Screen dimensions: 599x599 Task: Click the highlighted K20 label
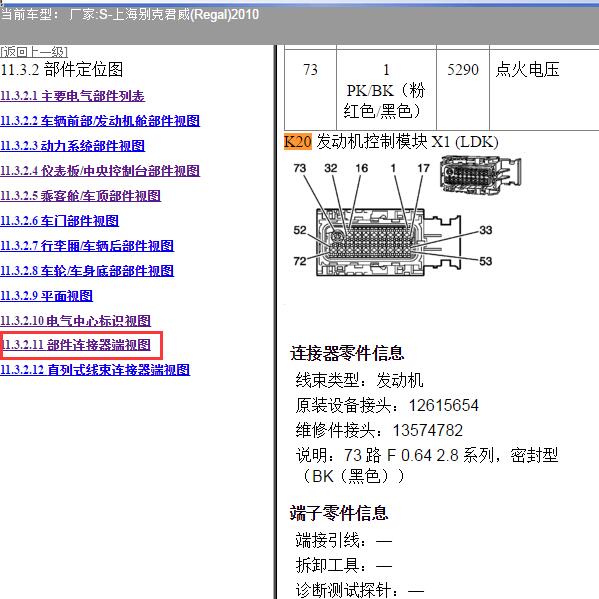pyautogui.click(x=298, y=142)
